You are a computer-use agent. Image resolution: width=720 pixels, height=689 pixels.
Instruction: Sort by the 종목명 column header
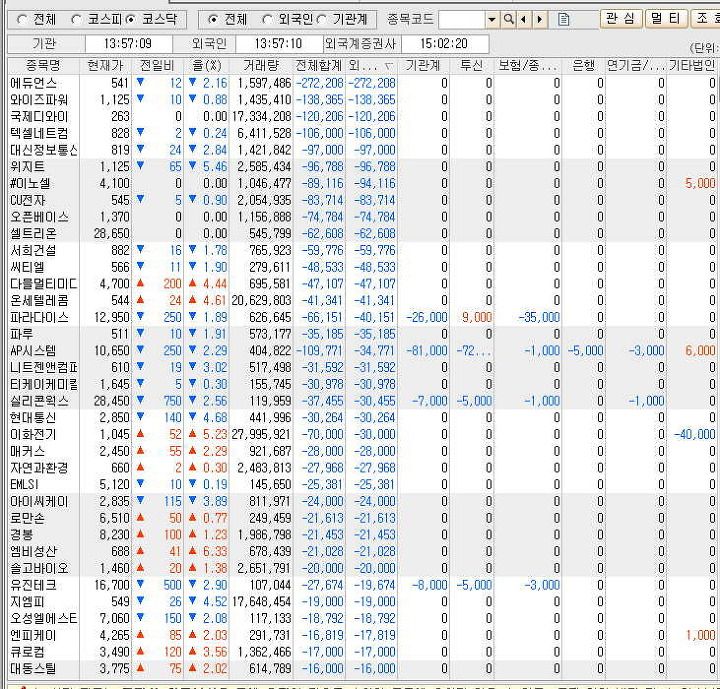tap(44, 66)
